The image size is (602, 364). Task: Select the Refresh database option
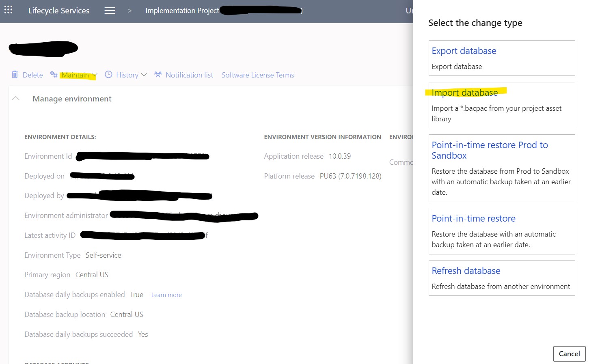click(x=502, y=278)
